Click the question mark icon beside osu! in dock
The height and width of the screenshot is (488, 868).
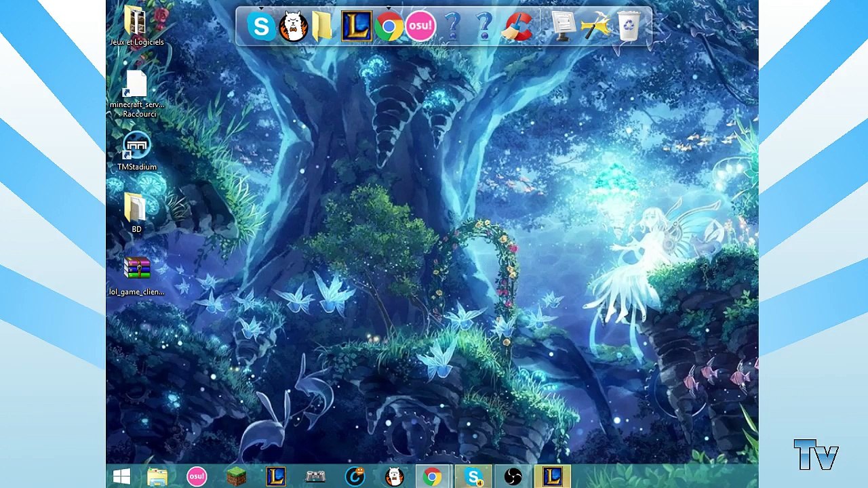(452, 26)
